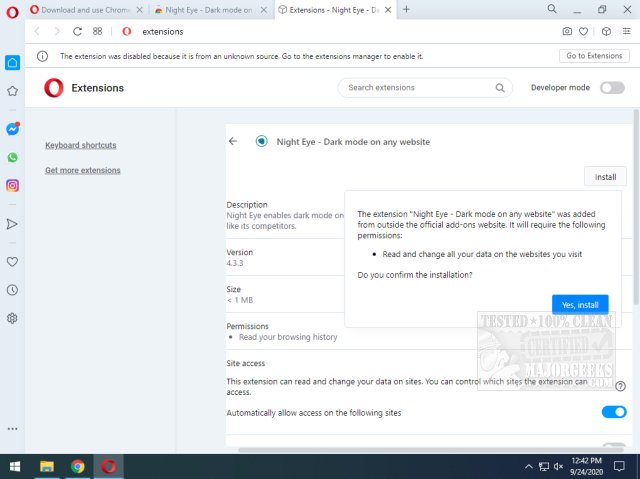Open bookmarks star in sidebar
640x479 pixels.
coord(12,91)
